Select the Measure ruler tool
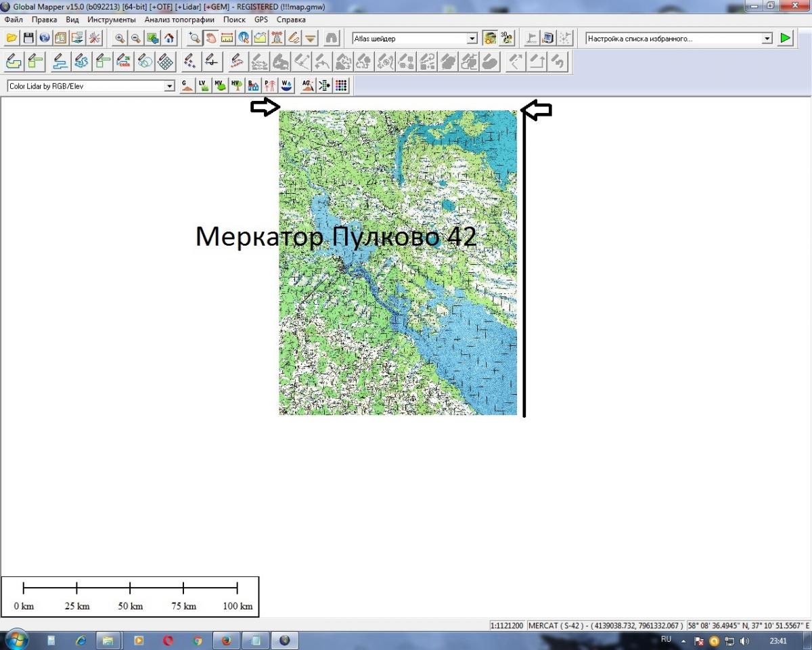 point(227,38)
